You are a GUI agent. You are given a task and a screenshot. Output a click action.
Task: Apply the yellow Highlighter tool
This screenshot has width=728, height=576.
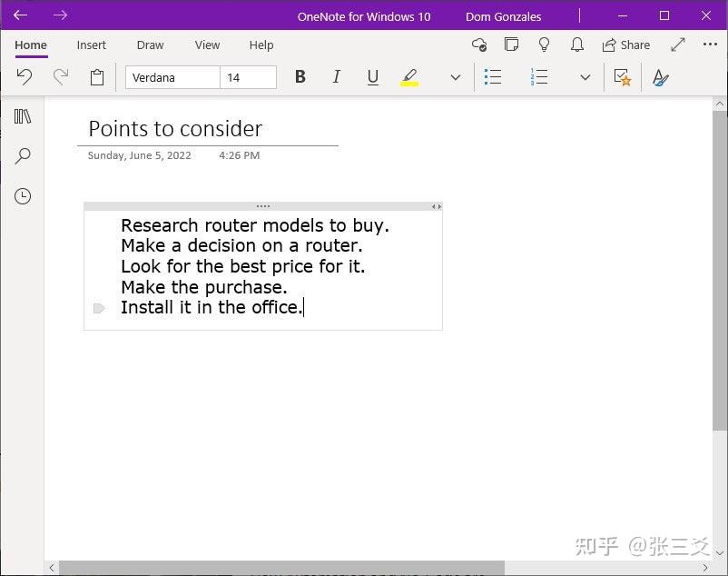coord(409,77)
